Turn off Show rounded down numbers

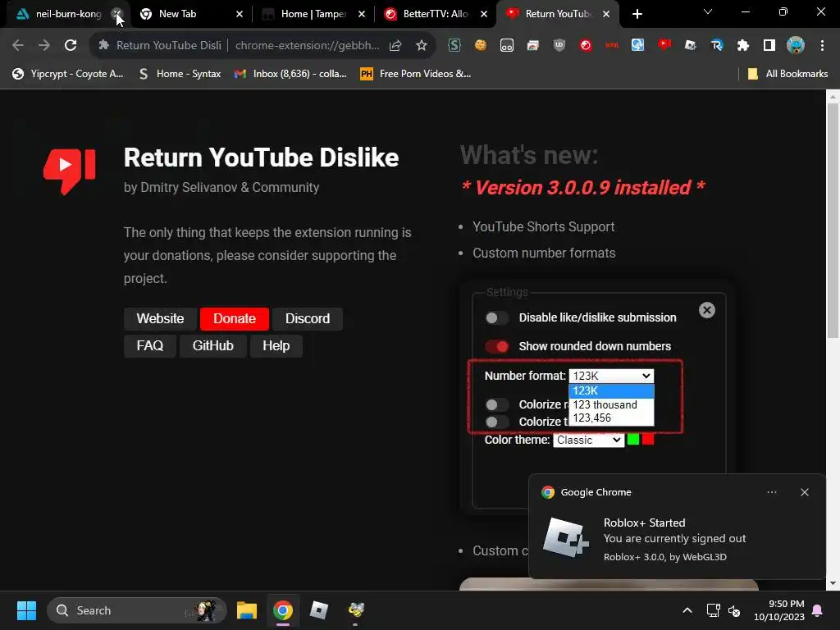point(496,347)
